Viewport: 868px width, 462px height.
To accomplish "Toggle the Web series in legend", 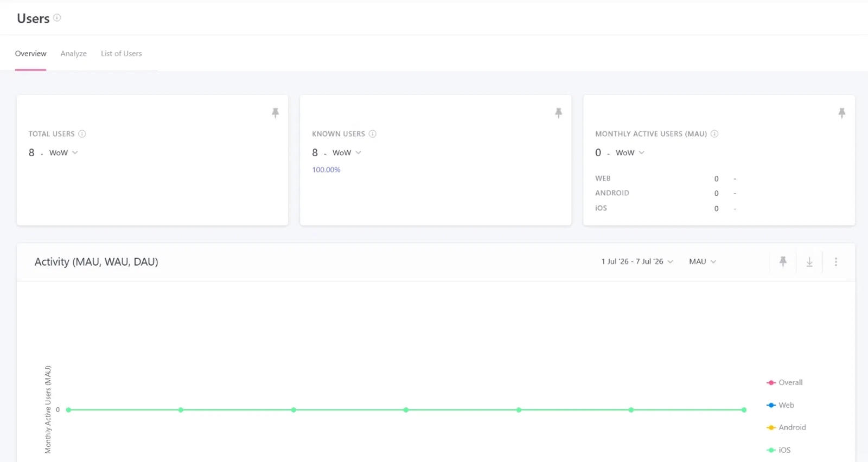I will tap(780, 405).
